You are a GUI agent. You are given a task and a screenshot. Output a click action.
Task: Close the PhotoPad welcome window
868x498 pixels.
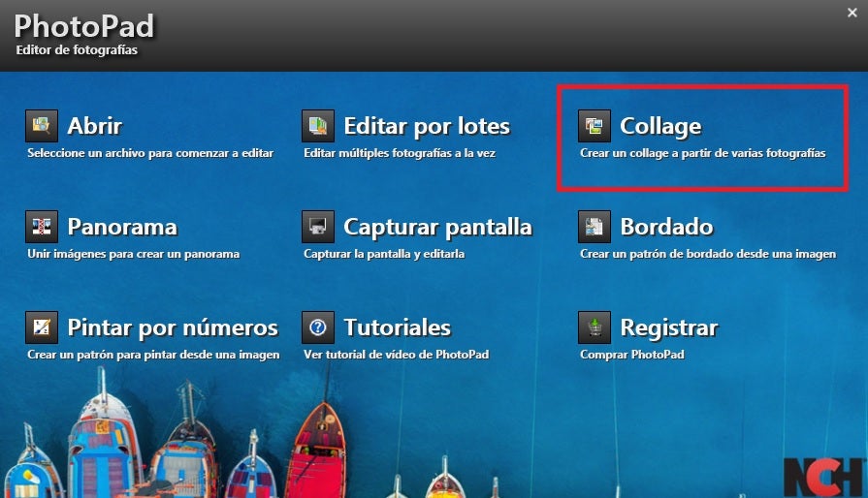(x=852, y=13)
